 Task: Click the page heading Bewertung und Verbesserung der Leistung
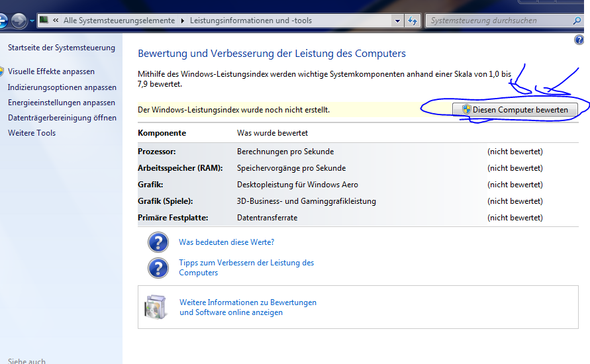[271, 54]
